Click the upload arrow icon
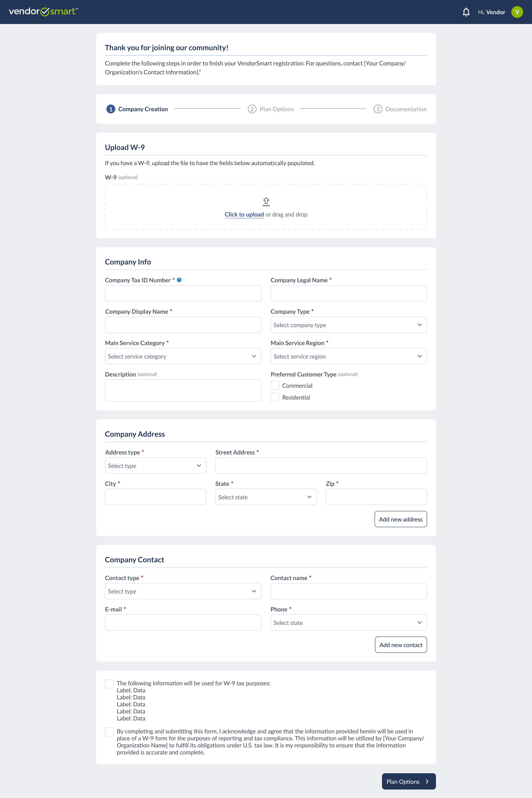 [x=266, y=202]
